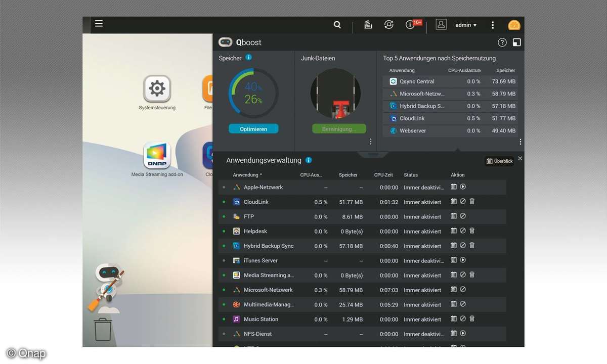Open schedule icon for iTunes Server

(454, 260)
